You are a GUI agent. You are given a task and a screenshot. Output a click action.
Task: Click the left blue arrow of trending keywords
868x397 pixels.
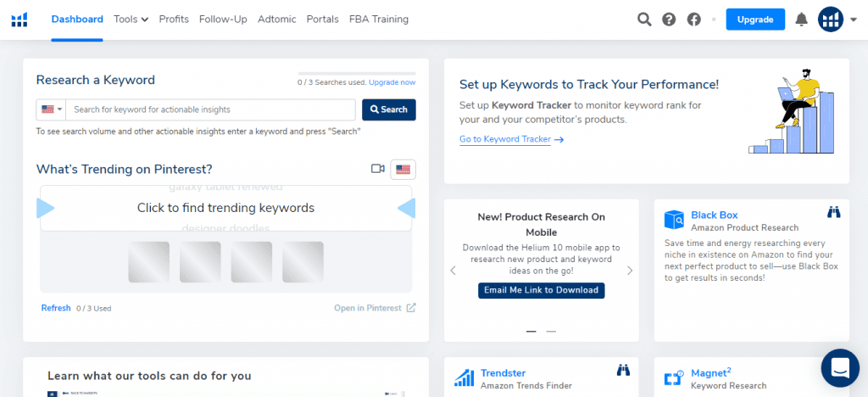46,209
